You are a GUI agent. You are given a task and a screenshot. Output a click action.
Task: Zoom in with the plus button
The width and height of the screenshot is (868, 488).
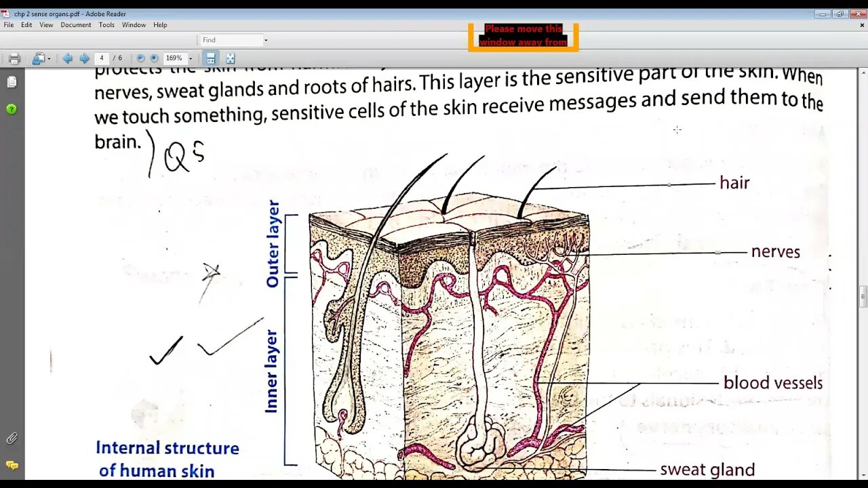pyautogui.click(x=154, y=59)
